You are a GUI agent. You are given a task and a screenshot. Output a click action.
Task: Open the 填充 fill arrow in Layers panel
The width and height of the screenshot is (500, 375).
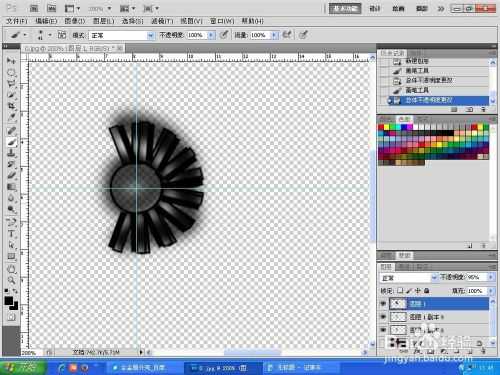491,291
